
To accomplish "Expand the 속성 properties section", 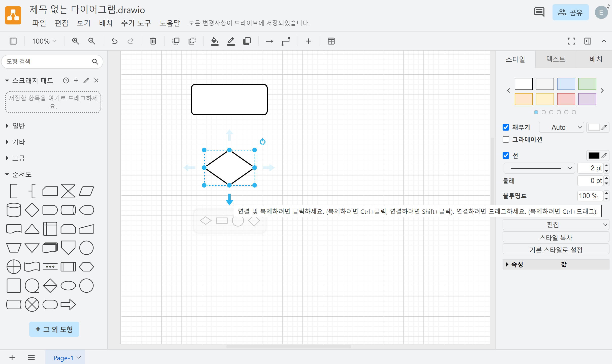I will (x=514, y=264).
